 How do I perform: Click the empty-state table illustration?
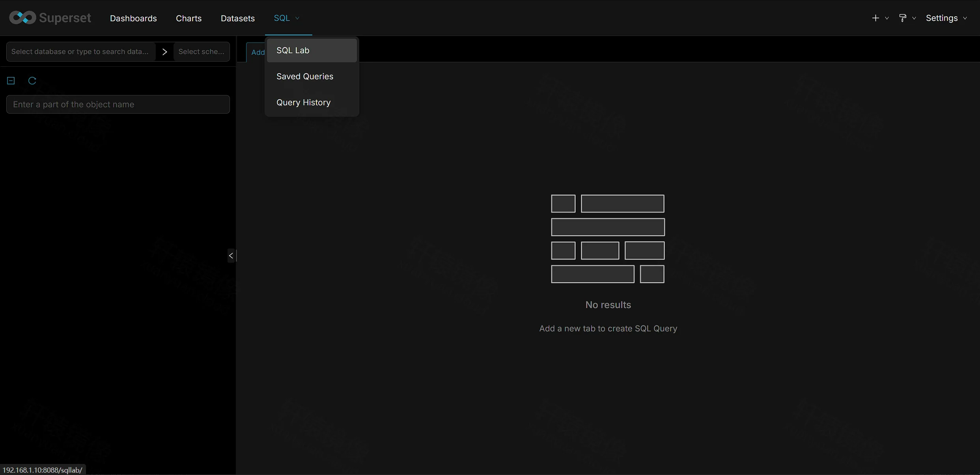coord(608,239)
